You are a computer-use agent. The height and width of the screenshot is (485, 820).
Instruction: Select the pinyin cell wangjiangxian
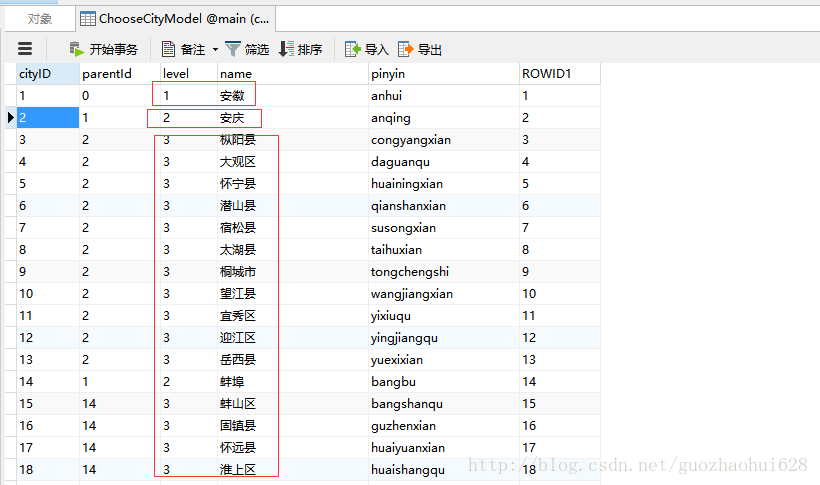(444, 294)
